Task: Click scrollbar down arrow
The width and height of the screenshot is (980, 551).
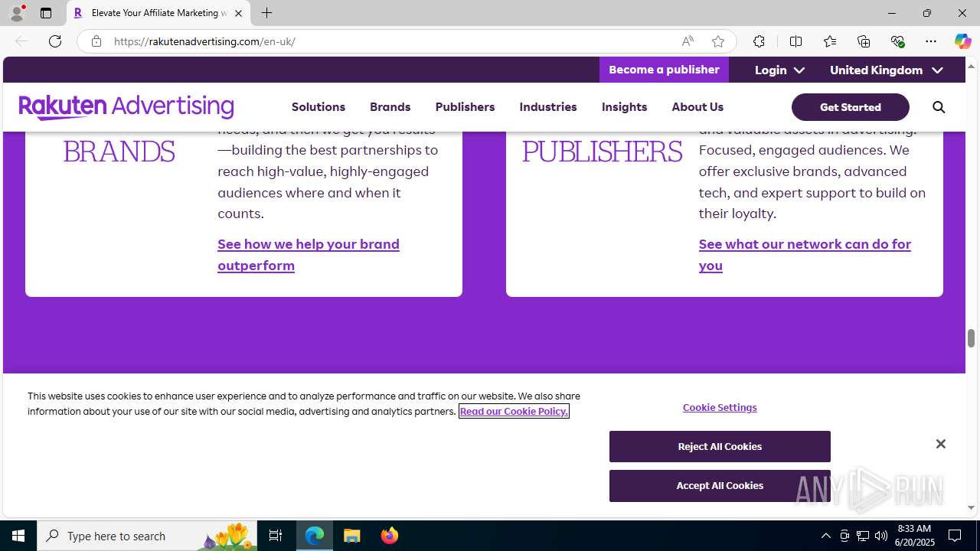Action: click(971, 508)
